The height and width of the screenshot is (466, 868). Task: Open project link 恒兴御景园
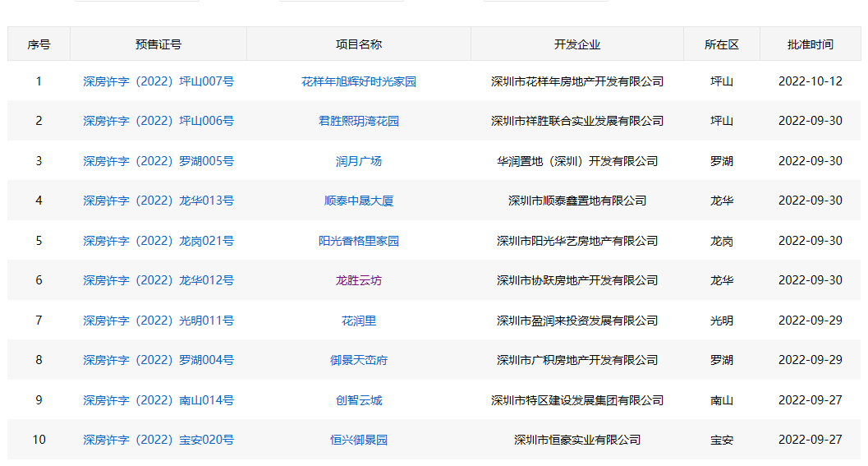pyautogui.click(x=359, y=440)
